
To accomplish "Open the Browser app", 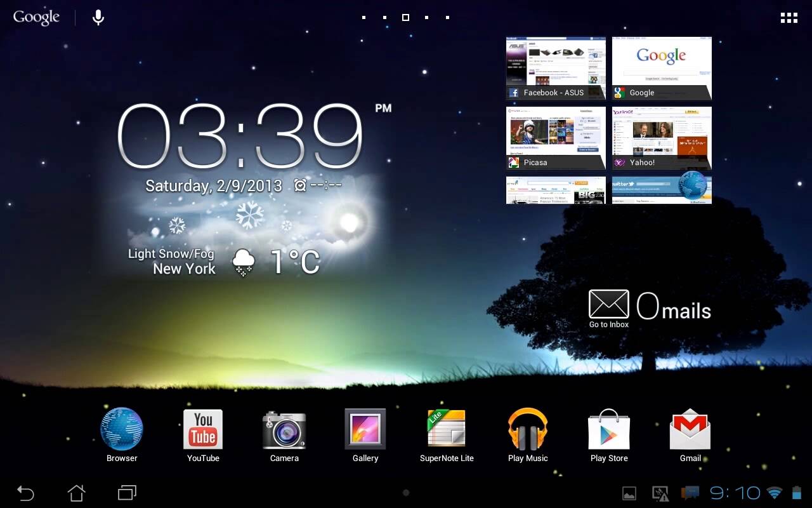I will point(122,430).
